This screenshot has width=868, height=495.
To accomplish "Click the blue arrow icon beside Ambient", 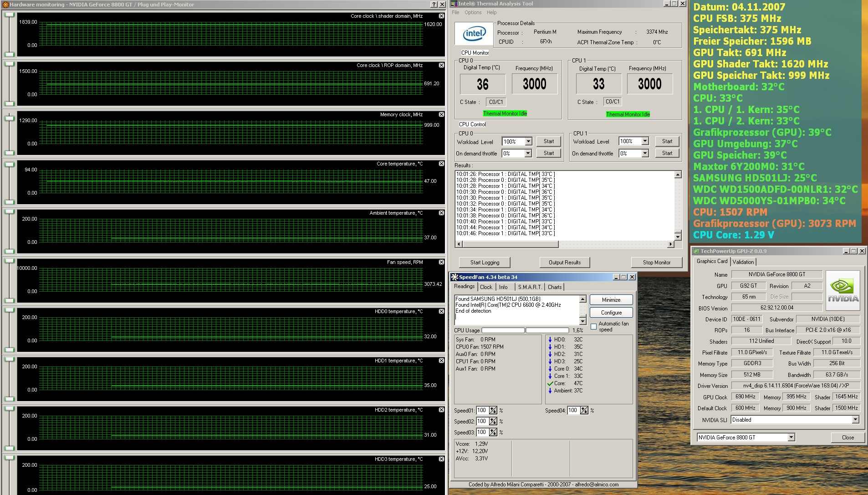I will click(550, 391).
